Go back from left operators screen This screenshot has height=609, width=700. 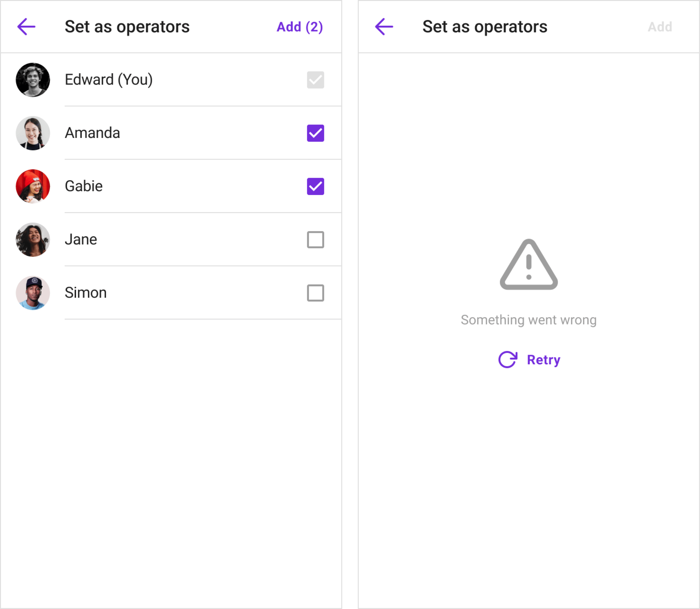coord(26,27)
